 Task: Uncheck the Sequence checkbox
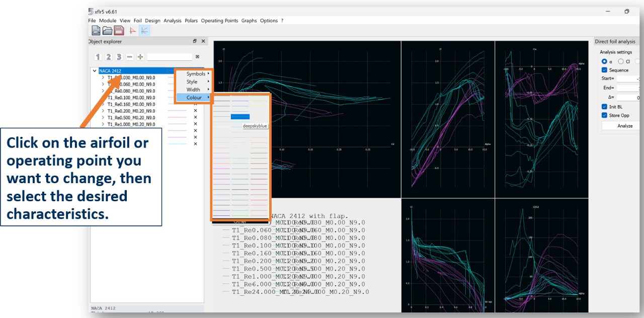click(x=605, y=70)
